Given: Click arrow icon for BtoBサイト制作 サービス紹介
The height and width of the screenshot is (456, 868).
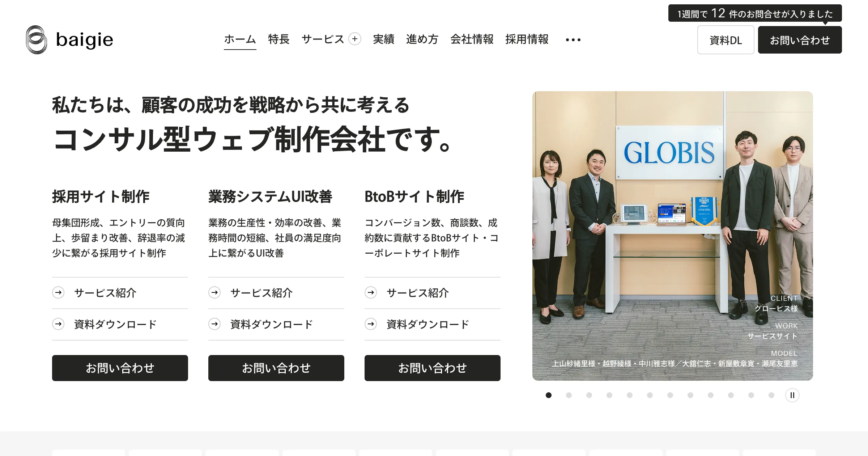Looking at the screenshot, I should [x=371, y=292].
